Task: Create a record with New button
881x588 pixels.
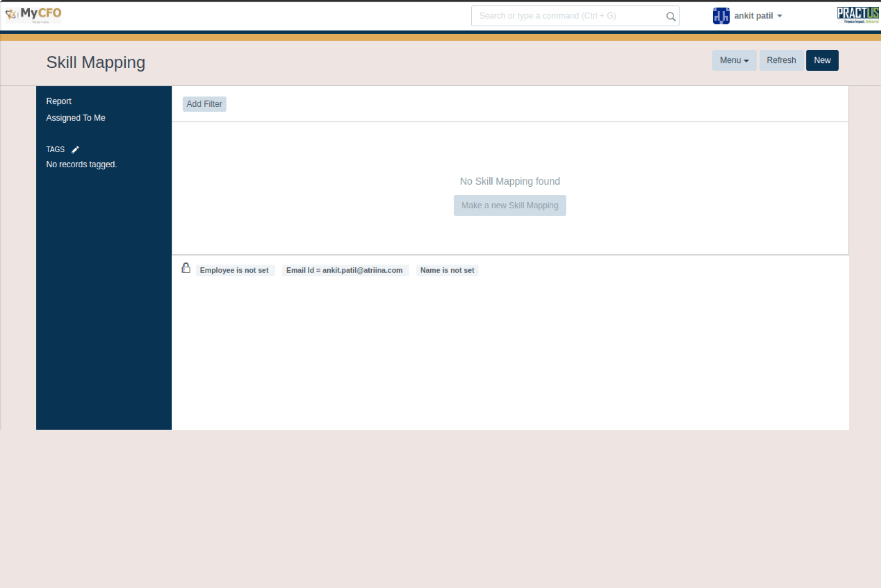Action: tap(821, 60)
